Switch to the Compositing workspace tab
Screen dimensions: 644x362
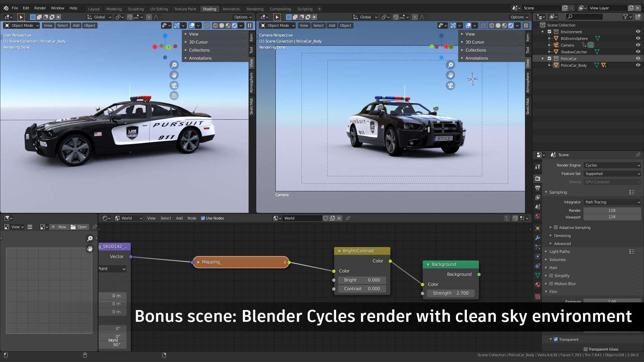[280, 9]
